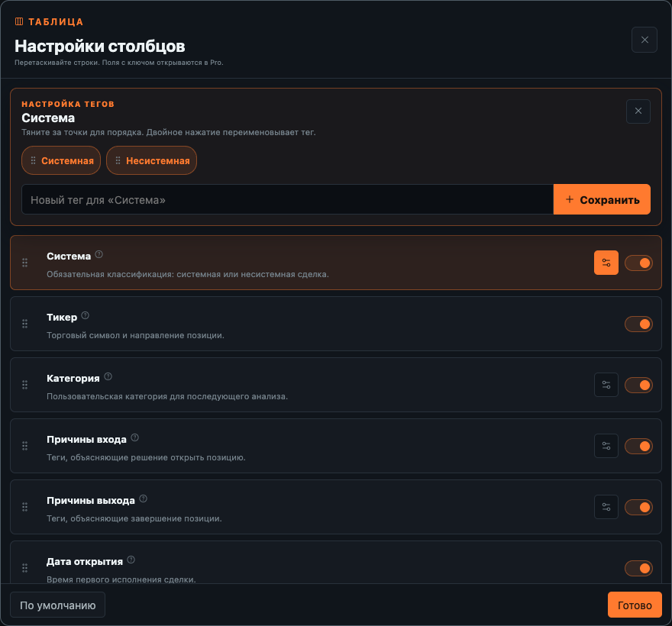Viewport: 672px width, 626px height.
Task: Select the Системная tag chip
Action: point(61,160)
